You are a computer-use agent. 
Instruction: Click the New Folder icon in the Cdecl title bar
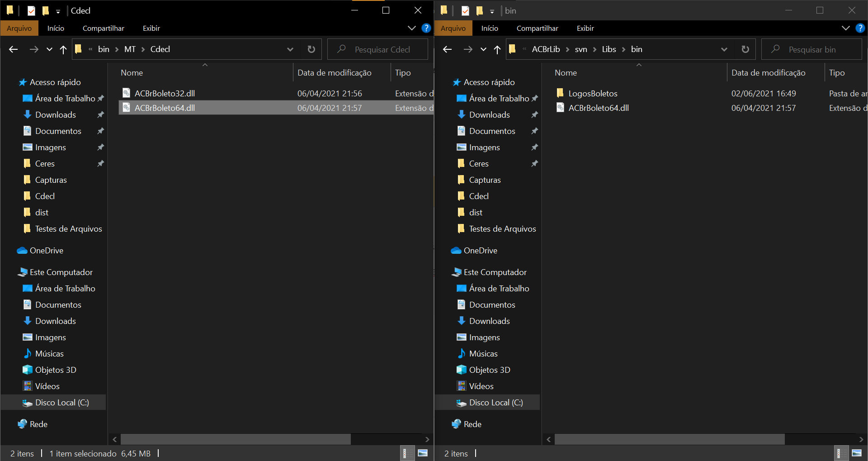[x=46, y=10]
